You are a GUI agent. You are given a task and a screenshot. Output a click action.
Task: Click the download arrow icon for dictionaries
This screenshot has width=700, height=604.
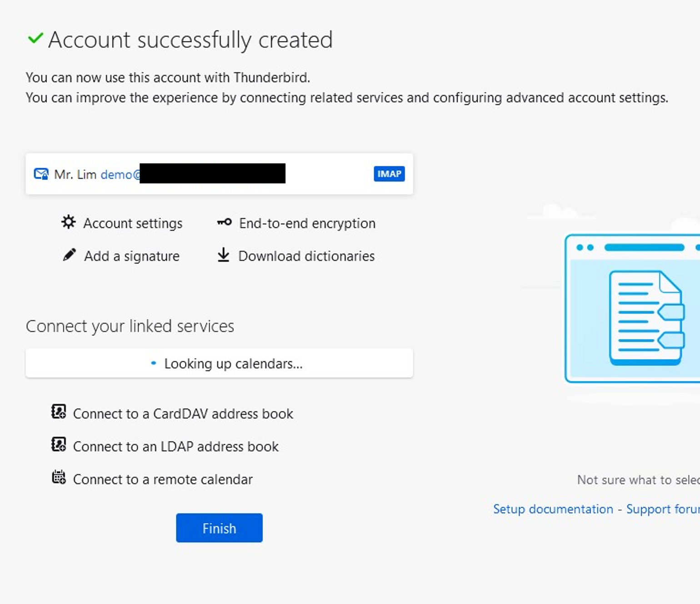coord(223,255)
